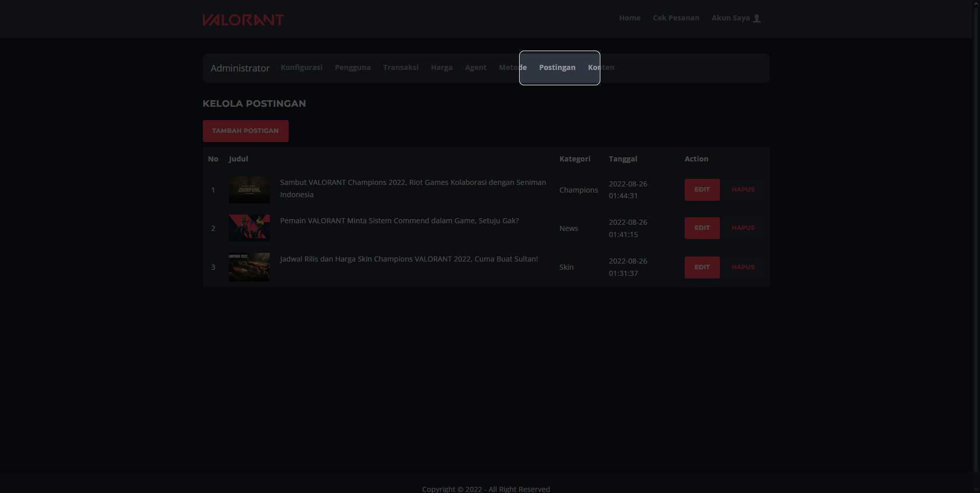Viewport: 980px width, 493px height.
Task: Go to the Harga tab
Action: coord(441,67)
